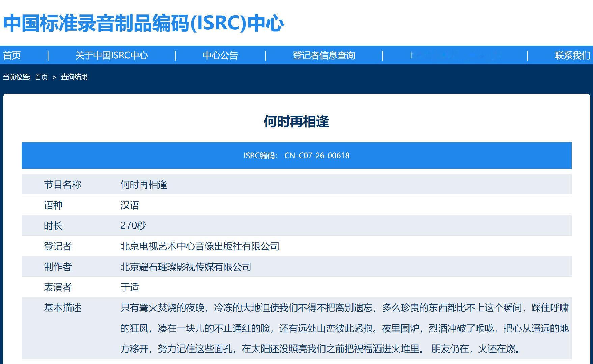Click the 首页 breadcrumb link
Screen dimensions: 593x364
[41, 77]
